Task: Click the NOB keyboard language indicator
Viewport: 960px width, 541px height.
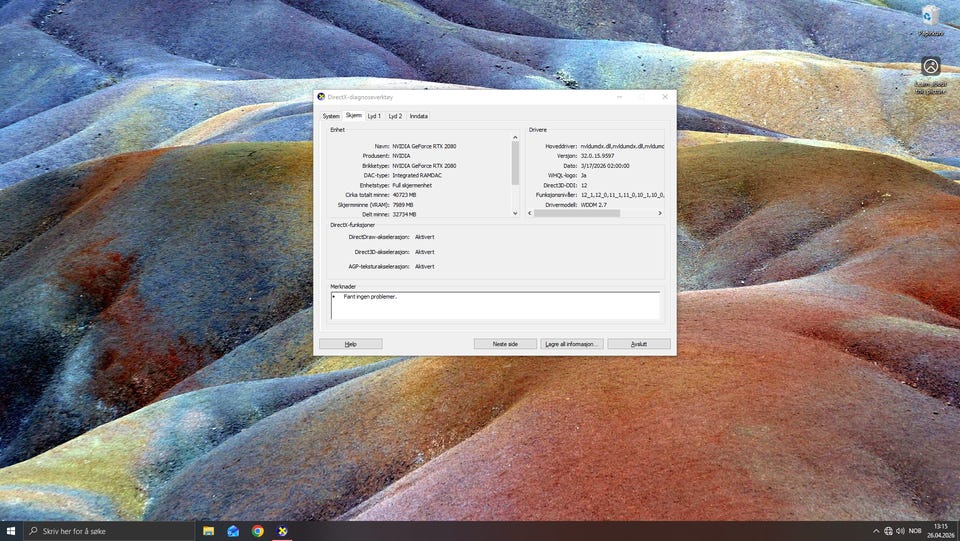Action: click(x=915, y=531)
